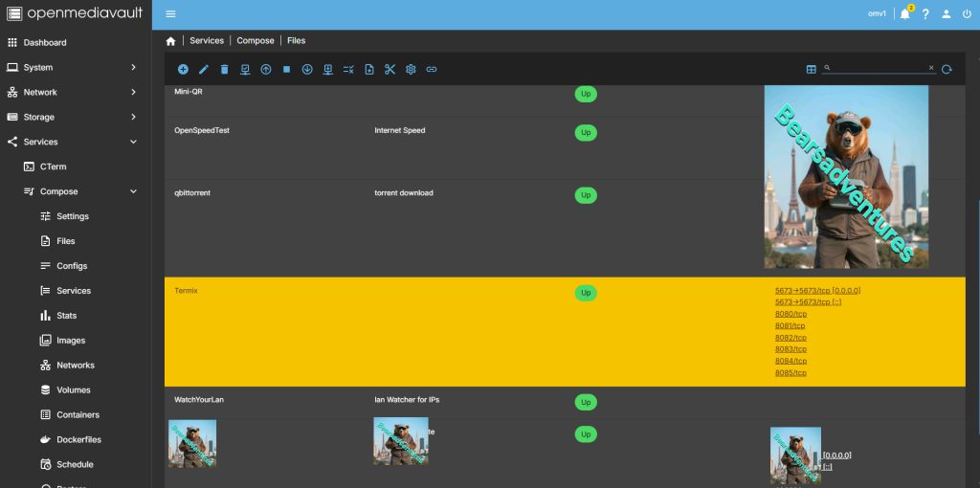The width and height of the screenshot is (980, 488).
Task: Click the pencil edit icon
Action: (x=203, y=69)
